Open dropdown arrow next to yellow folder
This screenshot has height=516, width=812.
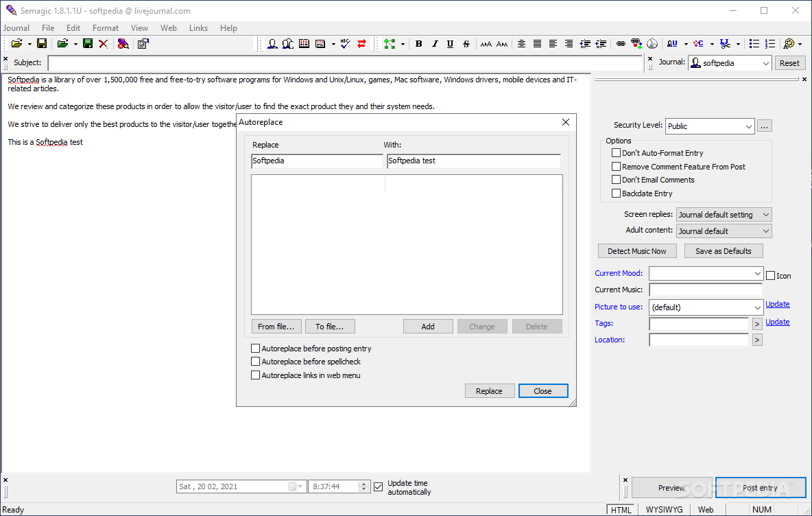29,44
